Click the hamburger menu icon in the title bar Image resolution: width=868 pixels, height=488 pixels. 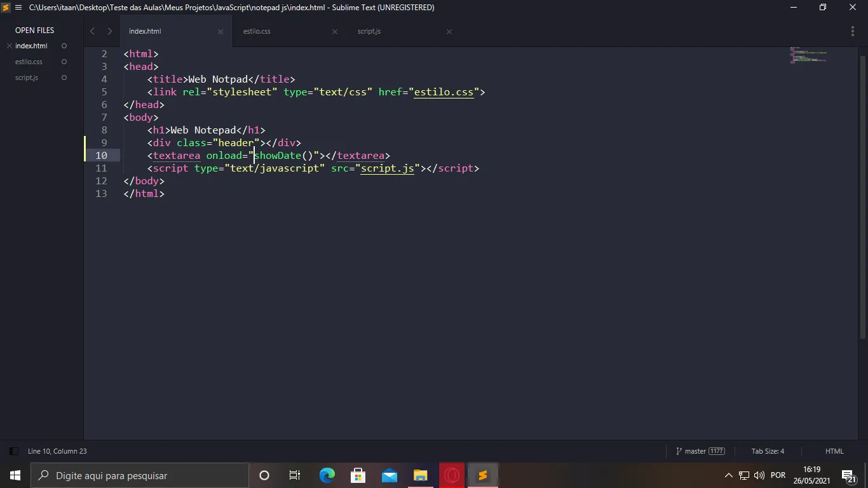(x=18, y=8)
